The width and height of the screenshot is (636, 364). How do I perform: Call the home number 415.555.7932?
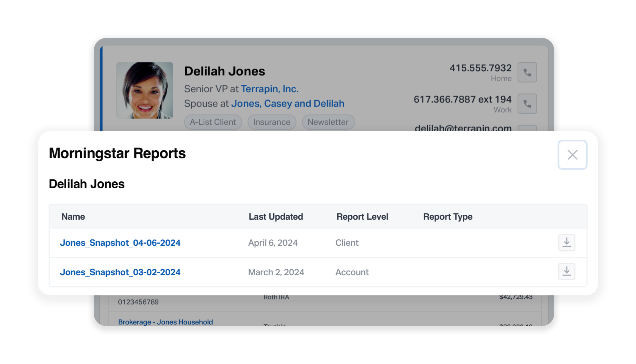point(527,72)
